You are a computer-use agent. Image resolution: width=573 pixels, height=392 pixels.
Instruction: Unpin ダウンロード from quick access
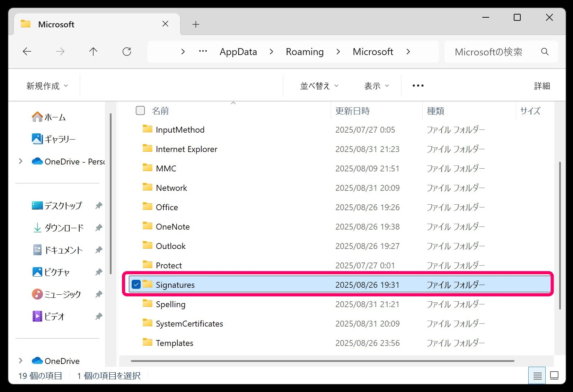pyautogui.click(x=99, y=228)
